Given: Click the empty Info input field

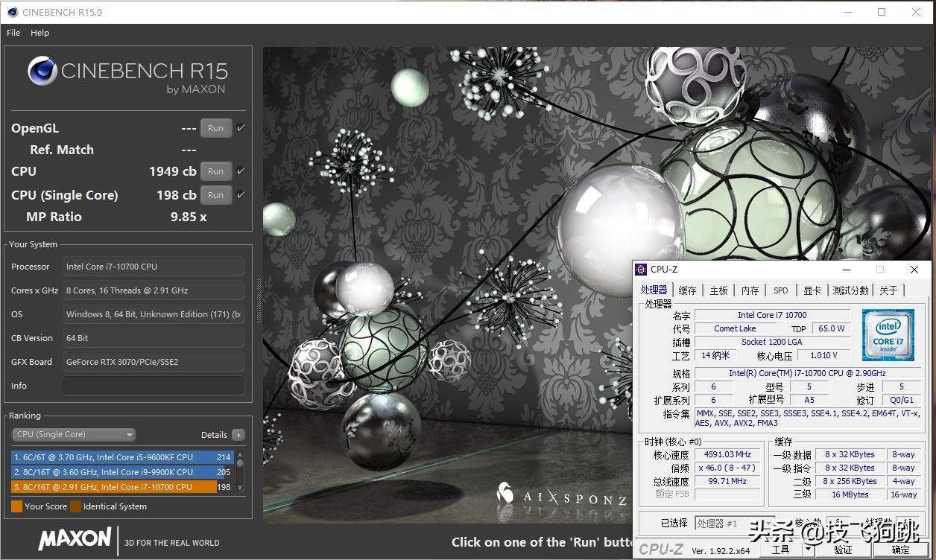Looking at the screenshot, I should tap(154, 386).
